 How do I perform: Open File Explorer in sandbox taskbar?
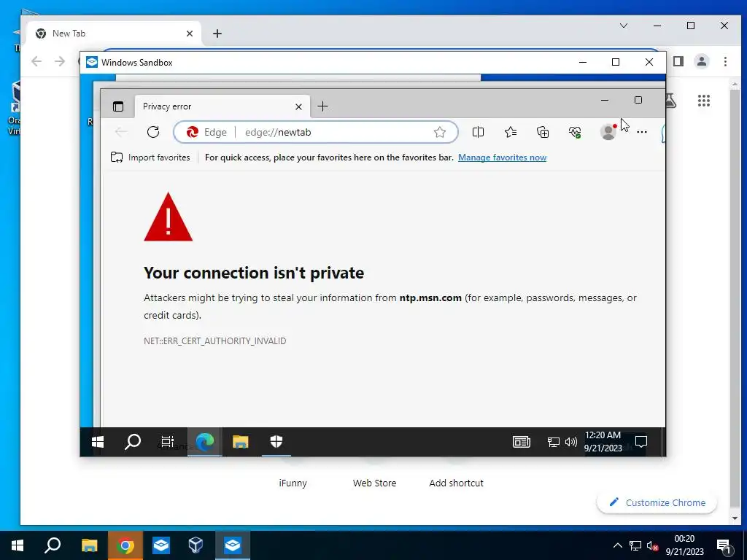241,442
